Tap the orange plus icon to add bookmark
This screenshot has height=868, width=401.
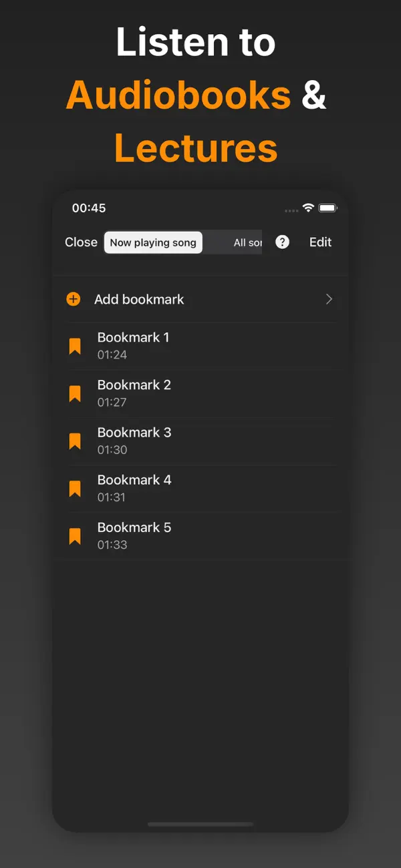[73, 299]
